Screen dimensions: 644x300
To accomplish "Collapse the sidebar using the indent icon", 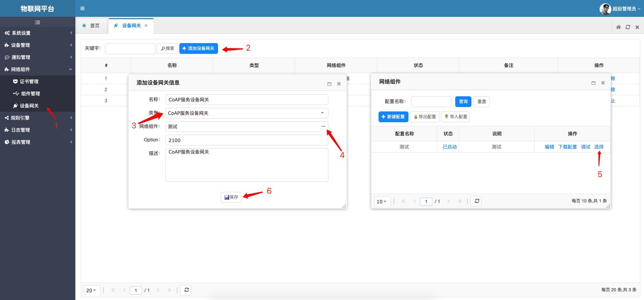I will [x=37, y=22].
